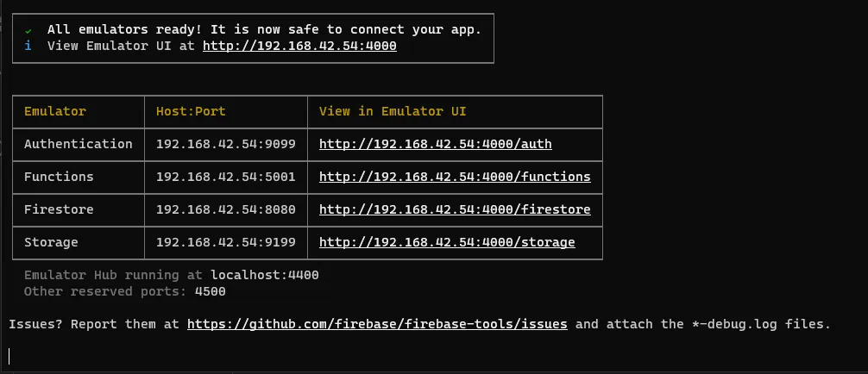The image size is (868, 374).
Task: Place the cursor at the terminal prompt line
Action: (10, 356)
